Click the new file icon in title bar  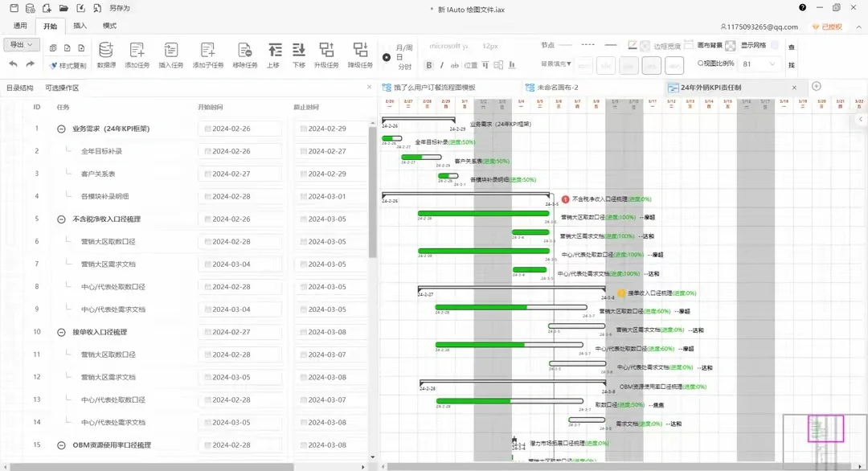coord(47,8)
